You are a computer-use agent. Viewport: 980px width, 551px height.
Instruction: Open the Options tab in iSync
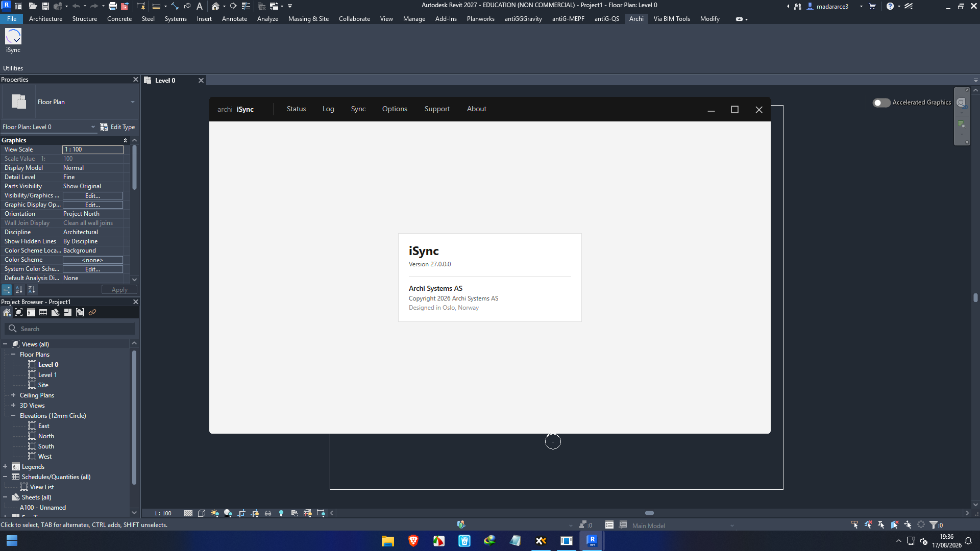click(395, 109)
